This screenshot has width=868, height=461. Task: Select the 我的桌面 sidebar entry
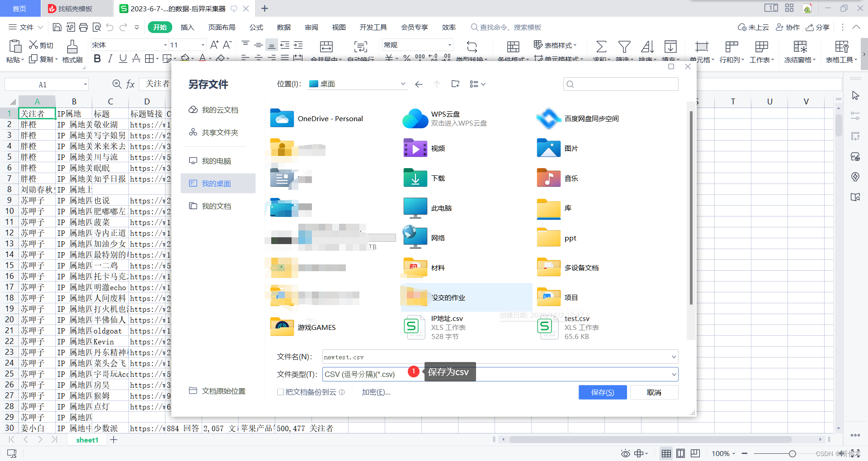(217, 183)
